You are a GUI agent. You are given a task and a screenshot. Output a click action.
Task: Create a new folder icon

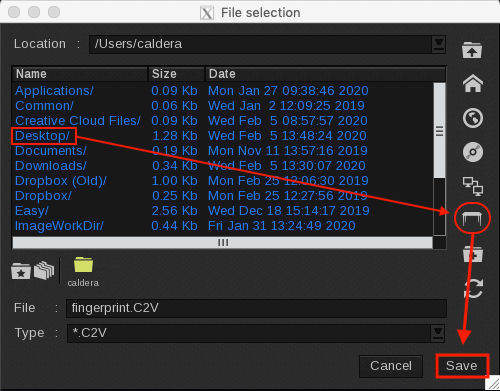[473, 254]
